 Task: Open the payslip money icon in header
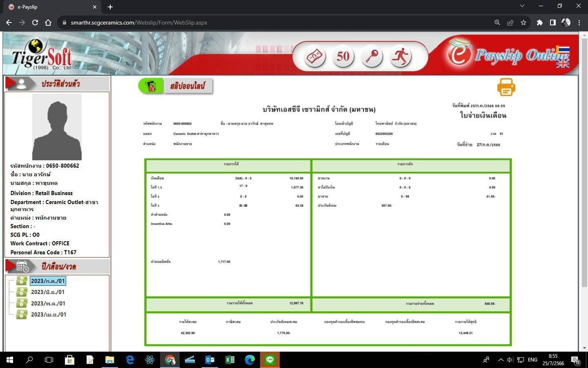(x=314, y=56)
